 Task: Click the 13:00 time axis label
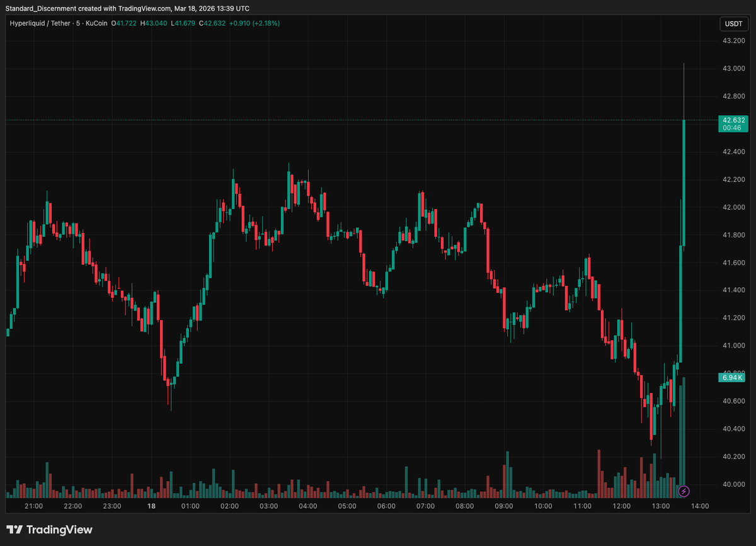661,506
